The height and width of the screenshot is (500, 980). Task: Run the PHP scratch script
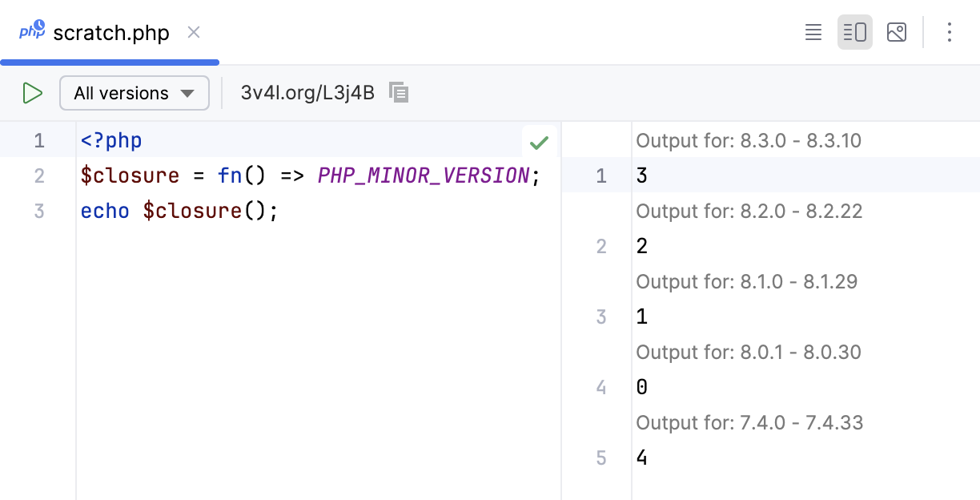pyautogui.click(x=33, y=93)
